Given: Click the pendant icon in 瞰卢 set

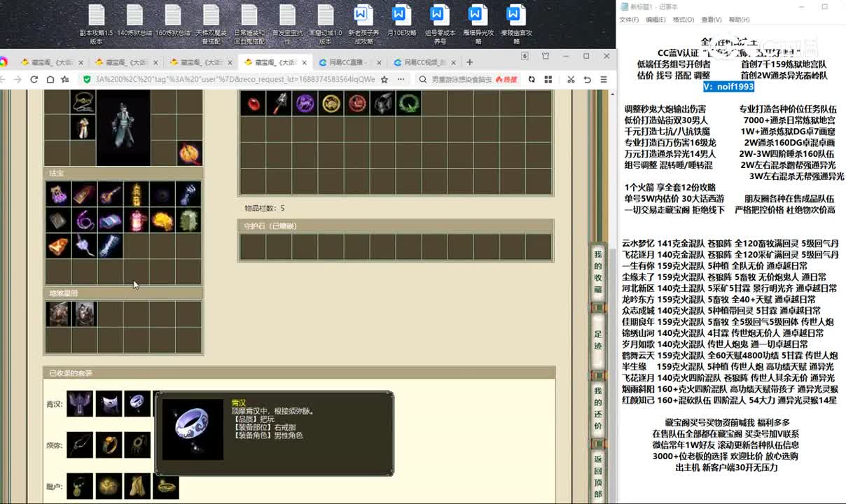Looking at the screenshot, I should [80, 486].
